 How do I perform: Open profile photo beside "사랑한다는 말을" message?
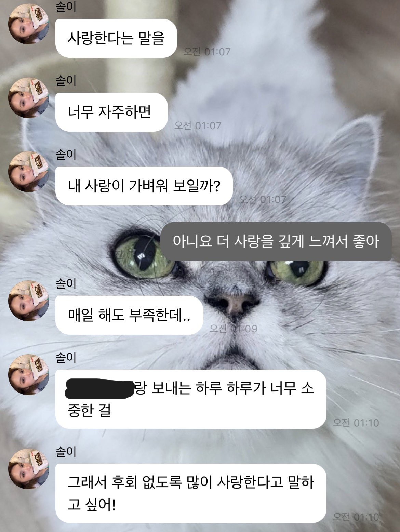coord(29,24)
